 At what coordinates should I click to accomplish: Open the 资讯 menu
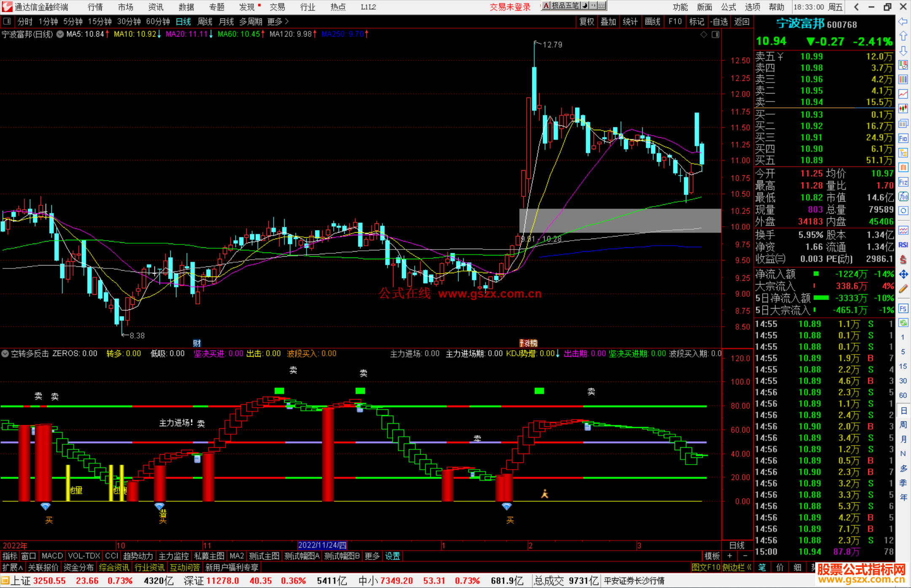(x=156, y=7)
